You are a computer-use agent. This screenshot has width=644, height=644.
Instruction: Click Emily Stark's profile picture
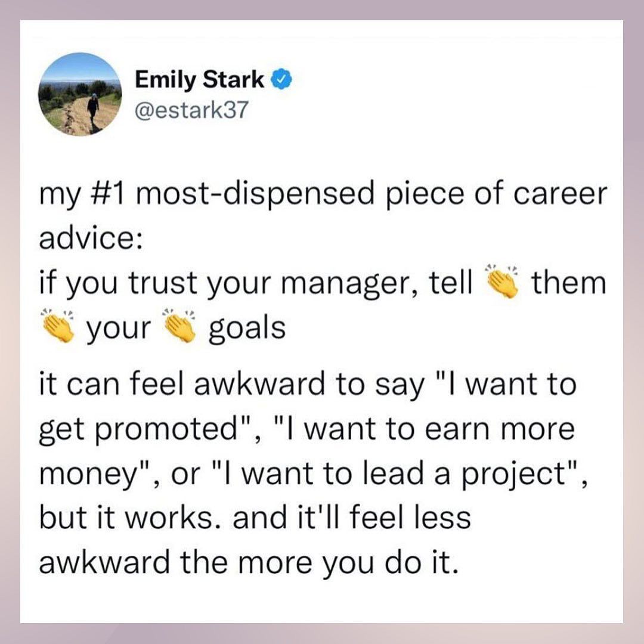80,94
